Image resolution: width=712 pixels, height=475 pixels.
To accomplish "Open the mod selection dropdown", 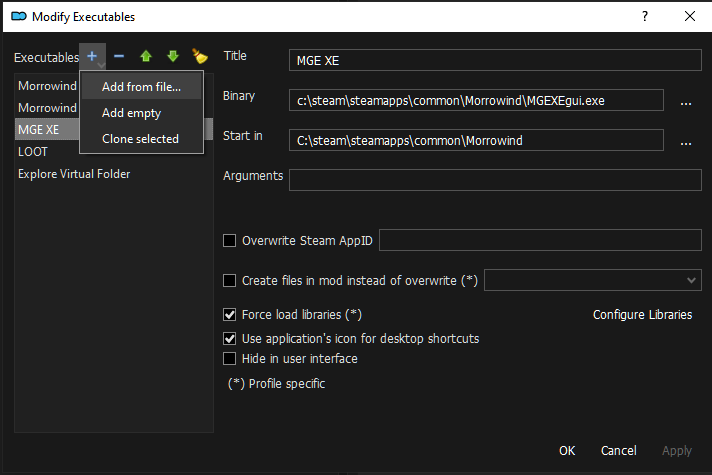I will [592, 281].
